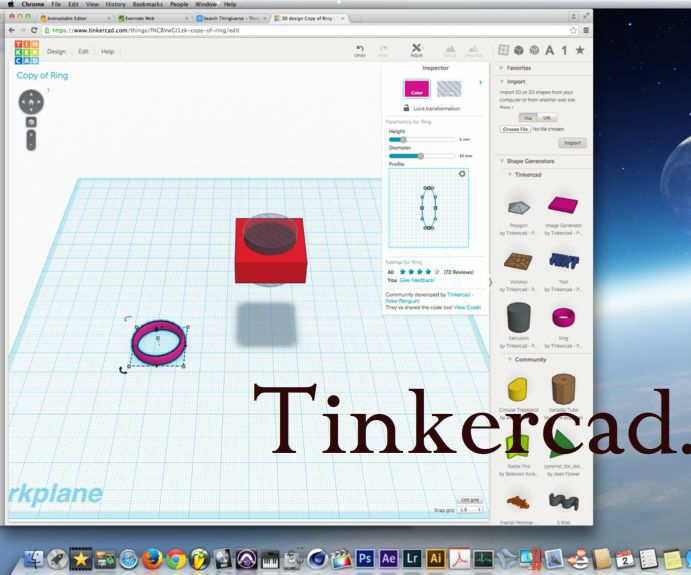Viewport: 691px width, 575px height.
Task: Select the brown Variable Tube shape
Action: (x=563, y=389)
